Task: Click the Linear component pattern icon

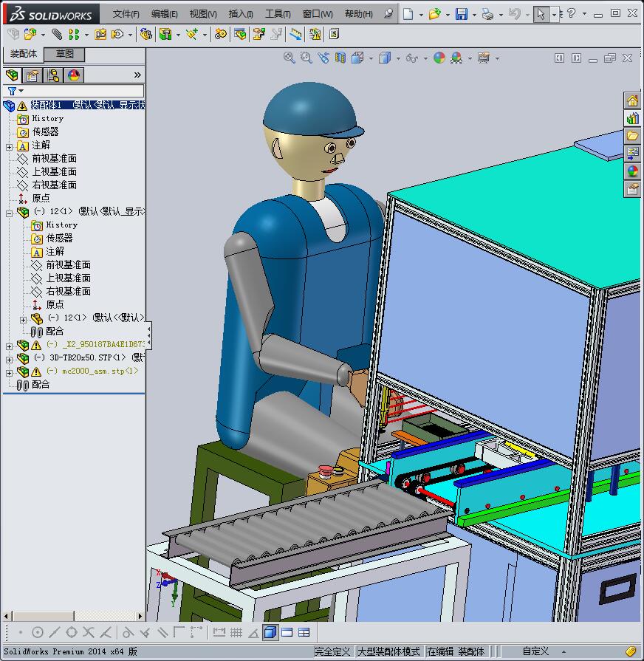Action: click(x=74, y=34)
